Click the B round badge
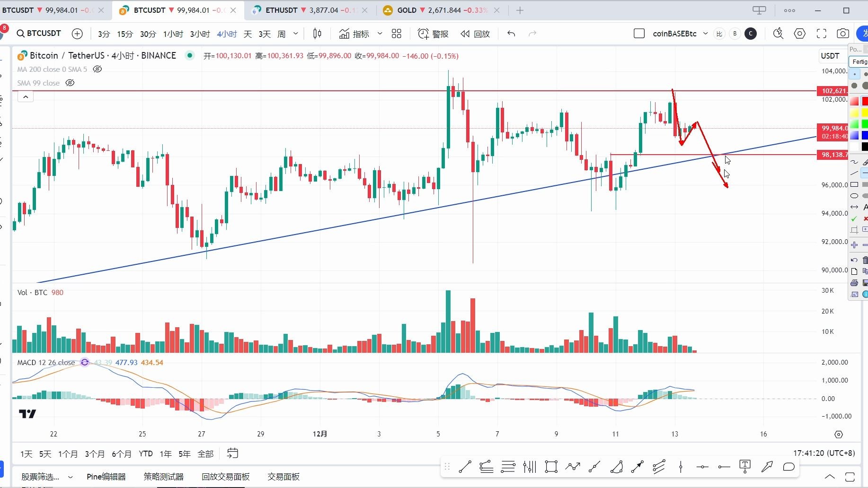This screenshot has width=868, height=488. click(x=735, y=34)
